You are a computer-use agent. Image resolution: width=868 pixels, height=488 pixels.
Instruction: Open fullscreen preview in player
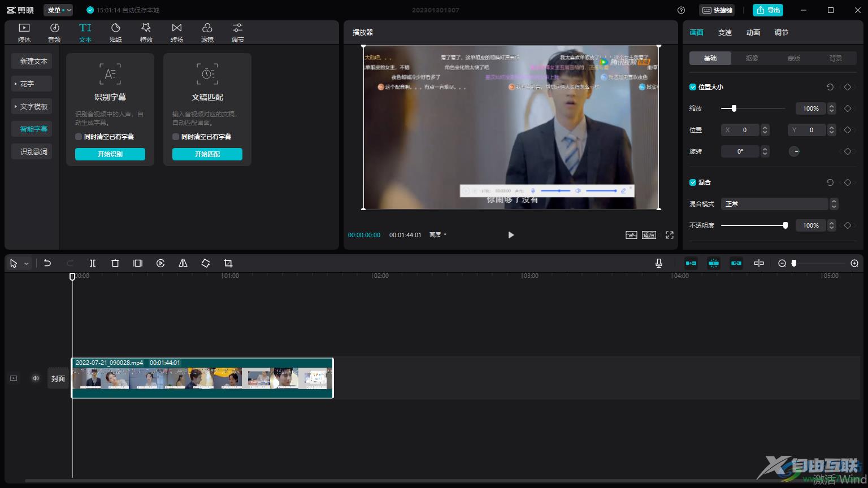(x=670, y=235)
